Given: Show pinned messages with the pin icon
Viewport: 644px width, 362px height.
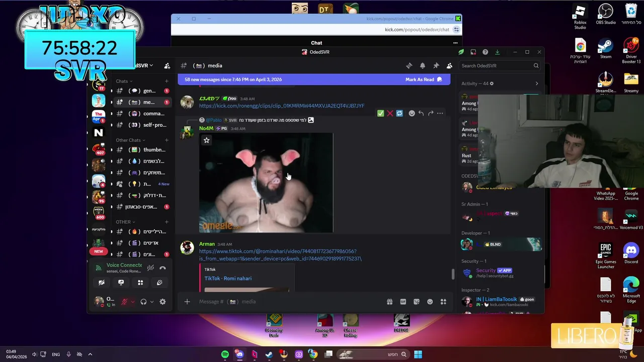Looking at the screenshot, I should click(x=436, y=66).
